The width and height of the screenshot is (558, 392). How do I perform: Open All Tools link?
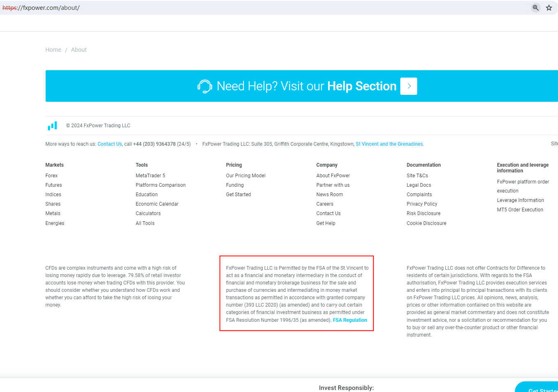(145, 223)
